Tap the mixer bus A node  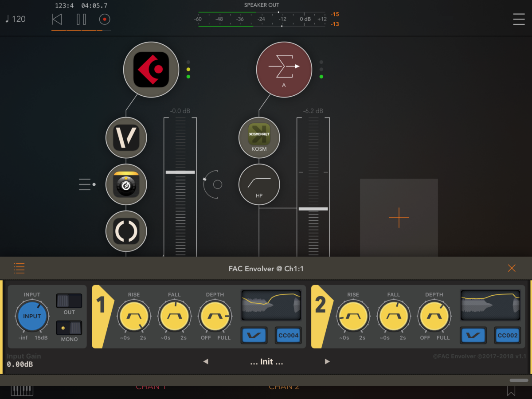[x=284, y=70]
